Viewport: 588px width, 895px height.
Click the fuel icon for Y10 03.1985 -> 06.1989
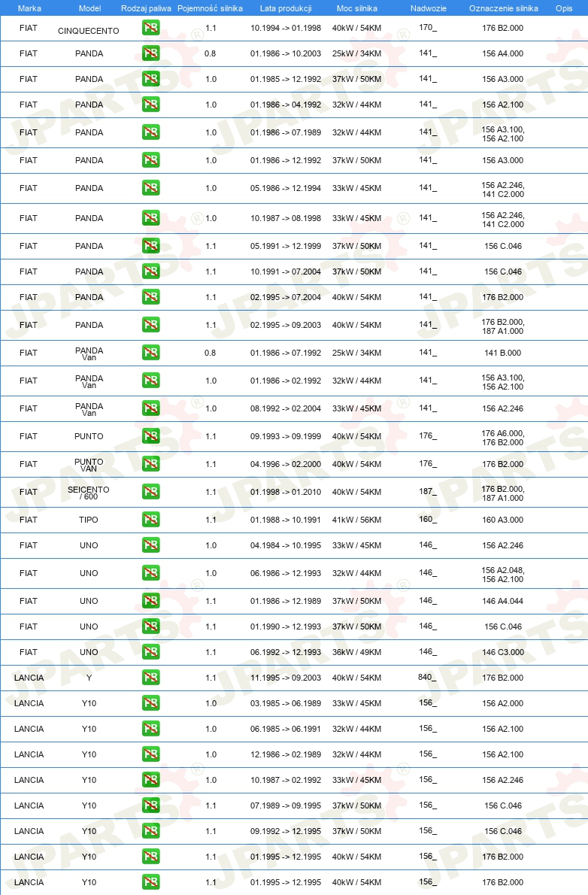[150, 703]
